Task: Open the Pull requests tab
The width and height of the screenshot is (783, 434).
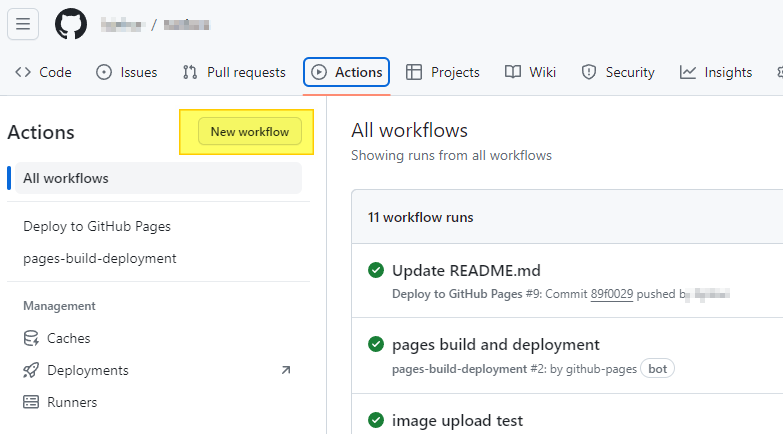Action: pyautogui.click(x=234, y=72)
